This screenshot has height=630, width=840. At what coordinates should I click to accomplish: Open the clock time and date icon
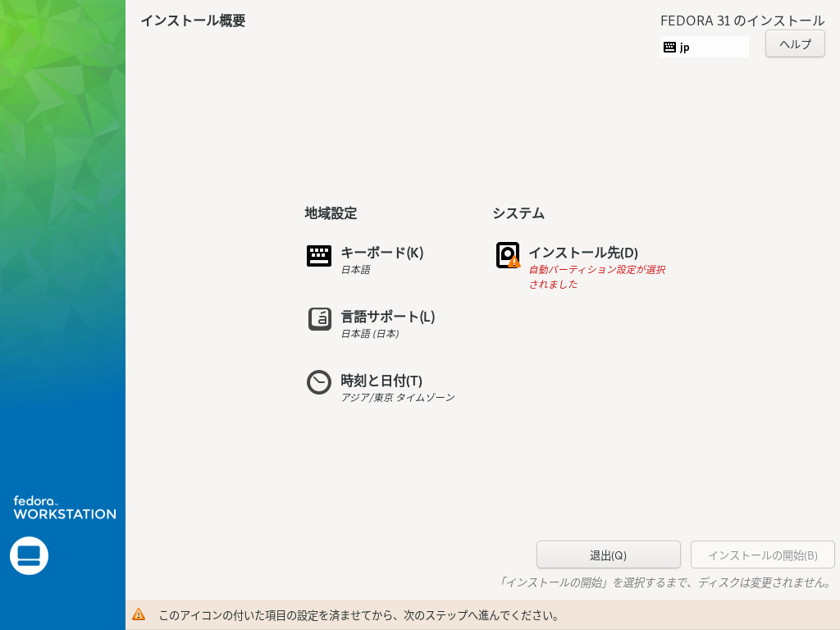319,382
